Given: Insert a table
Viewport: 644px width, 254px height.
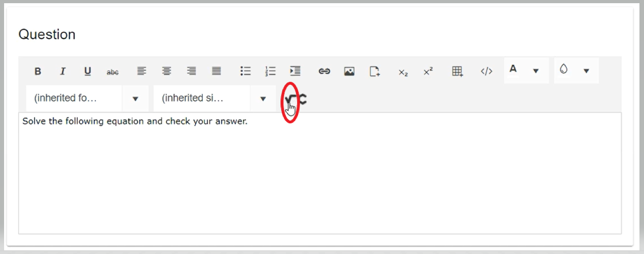Looking at the screenshot, I should pyautogui.click(x=457, y=71).
